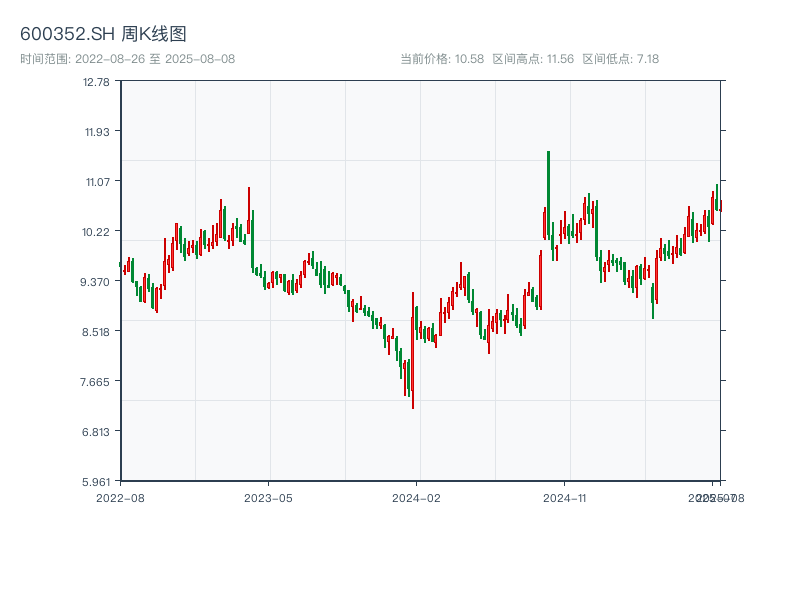Viewport: 800px width, 600px height.
Task: Click the 2022-08 date axis label
Action: point(120,497)
